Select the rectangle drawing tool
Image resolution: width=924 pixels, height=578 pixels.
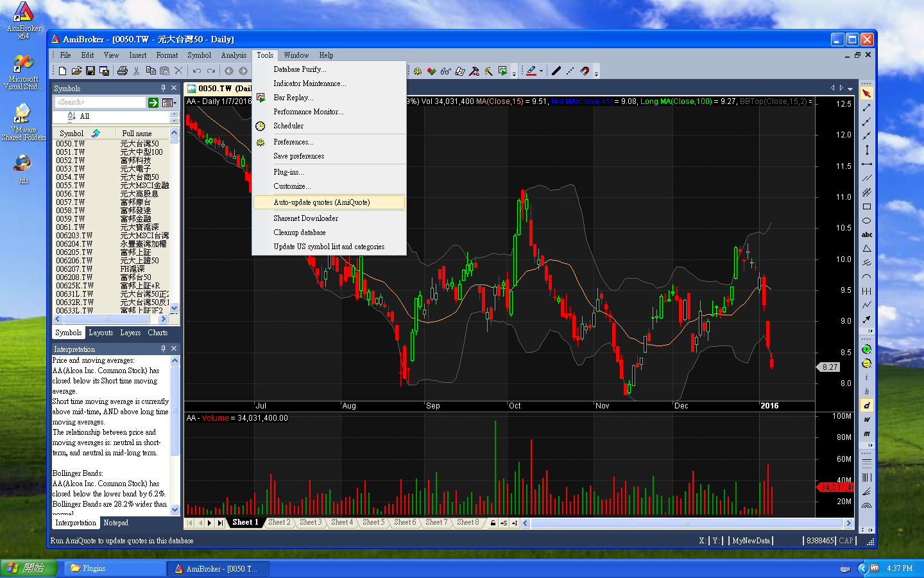coord(867,206)
